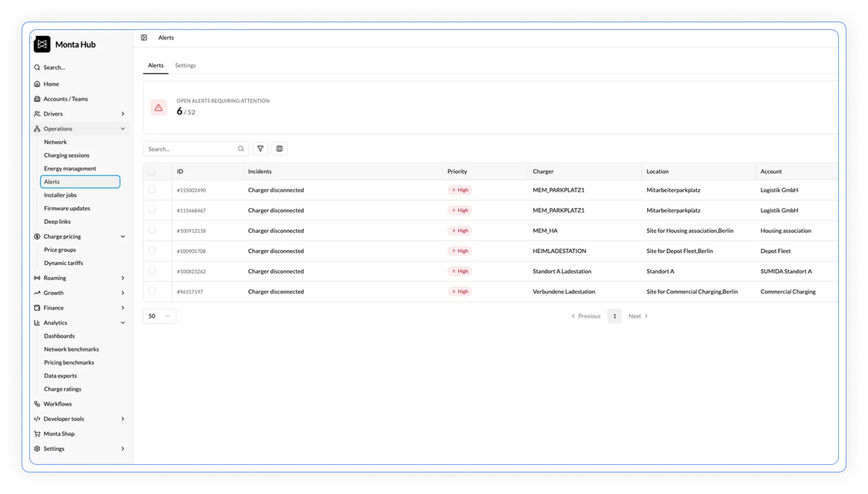Click the Drivers people icon
This screenshot has height=494, width=868.
(x=37, y=114)
